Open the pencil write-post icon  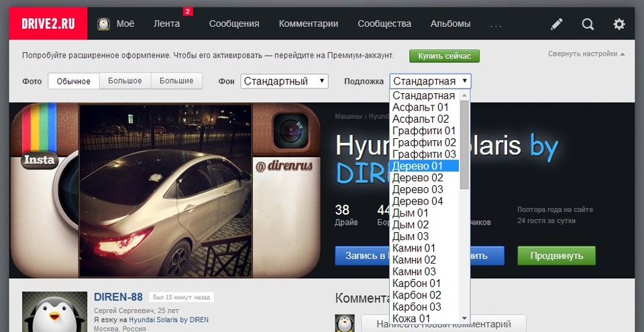[557, 24]
